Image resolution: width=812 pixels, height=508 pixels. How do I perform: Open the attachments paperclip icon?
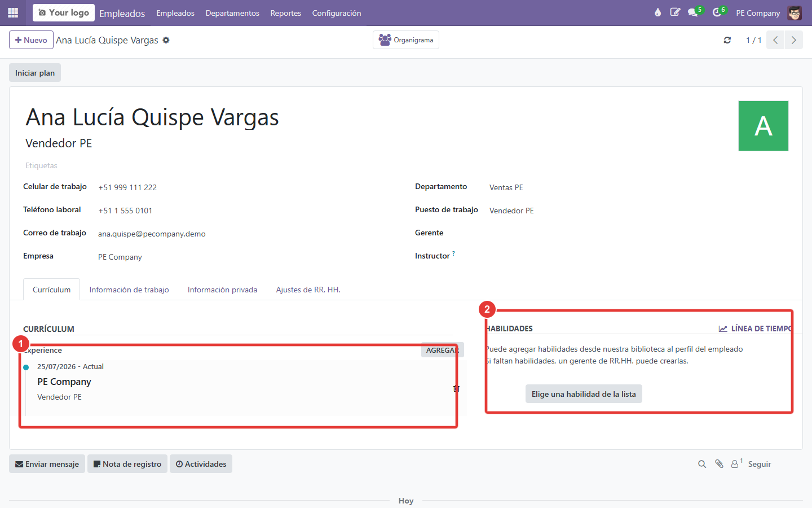click(x=719, y=464)
